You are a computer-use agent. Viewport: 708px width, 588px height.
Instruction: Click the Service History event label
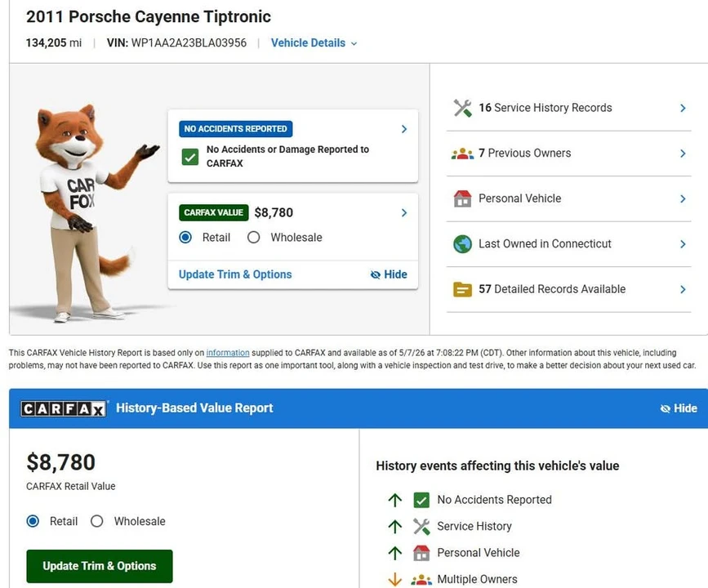point(474,527)
